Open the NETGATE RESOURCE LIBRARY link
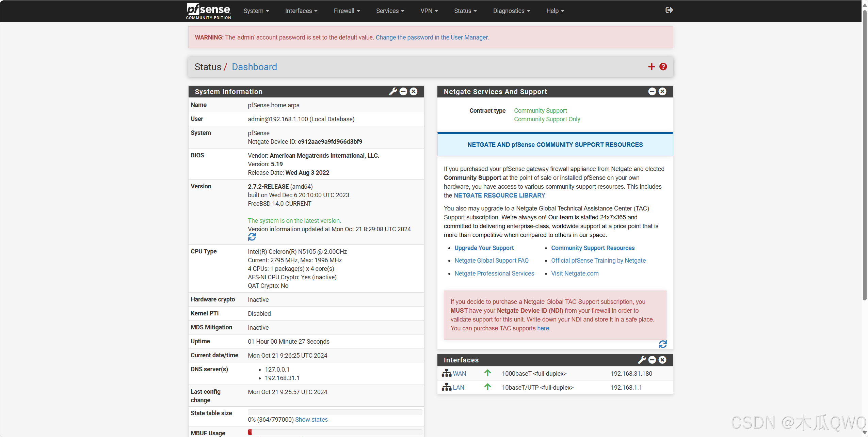The height and width of the screenshot is (437, 868). pos(500,196)
